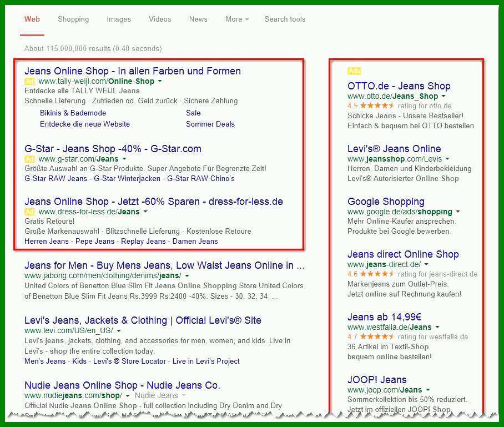Click the Ad badge beside www.dress-for-less.de/Jeans
The height and width of the screenshot is (427, 504).
[29, 212]
